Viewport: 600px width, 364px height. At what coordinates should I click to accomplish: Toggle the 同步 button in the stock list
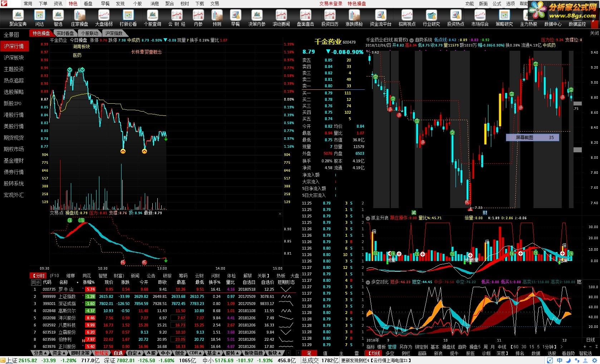36,282
